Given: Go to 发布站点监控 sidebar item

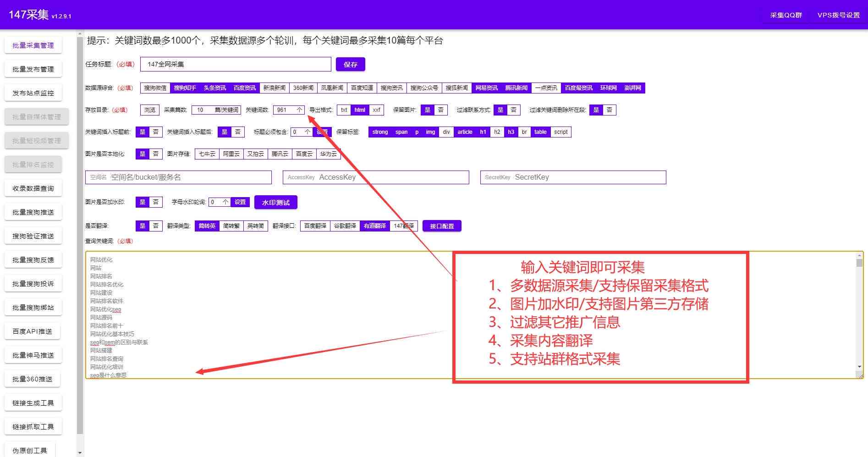Looking at the screenshot, I should pos(33,93).
